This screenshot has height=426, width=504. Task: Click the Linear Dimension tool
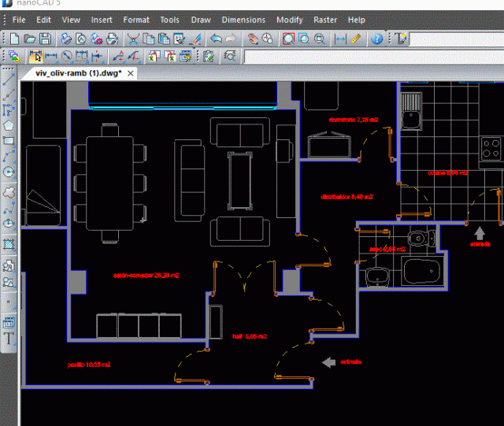[x=51, y=56]
